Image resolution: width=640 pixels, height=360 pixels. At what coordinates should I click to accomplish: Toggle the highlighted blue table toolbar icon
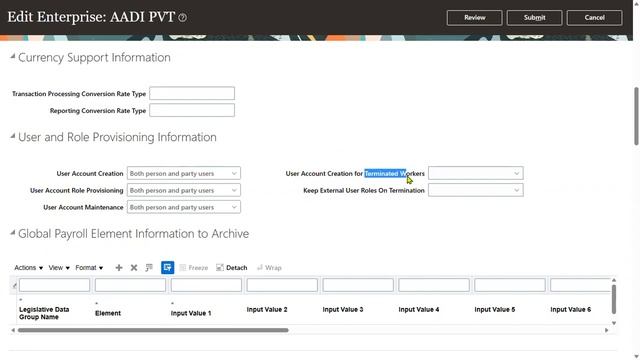click(167, 268)
